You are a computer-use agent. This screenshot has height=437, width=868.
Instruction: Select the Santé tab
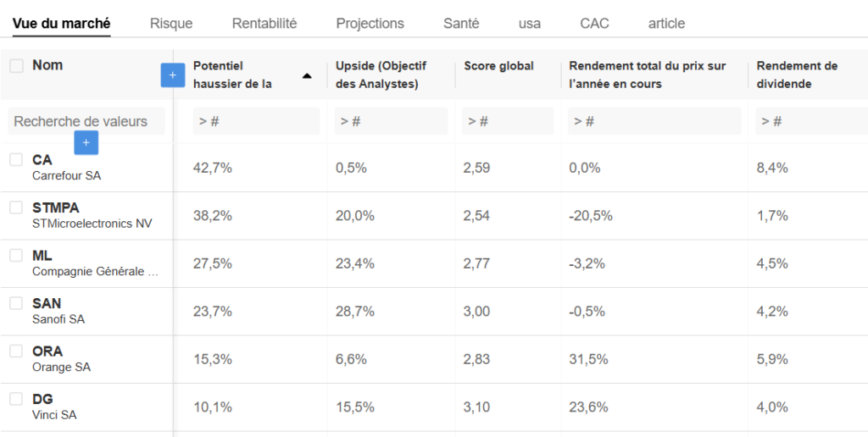[461, 24]
